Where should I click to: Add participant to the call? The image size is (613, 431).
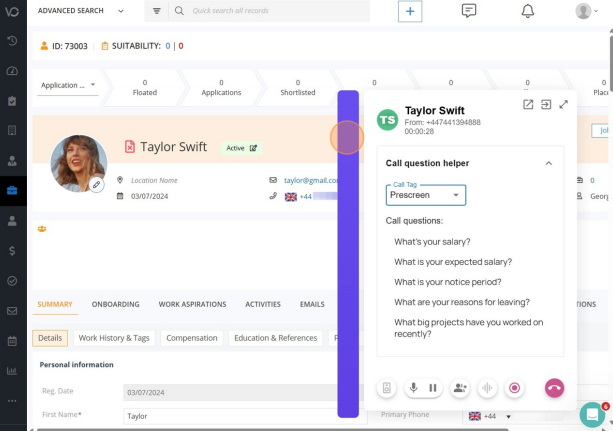tap(460, 388)
